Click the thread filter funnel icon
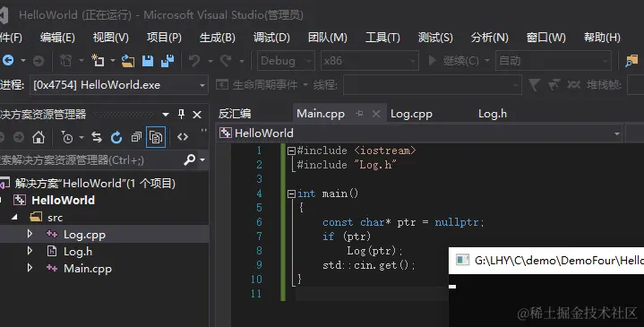Image resolution: width=644 pixels, height=327 pixels. [534, 85]
